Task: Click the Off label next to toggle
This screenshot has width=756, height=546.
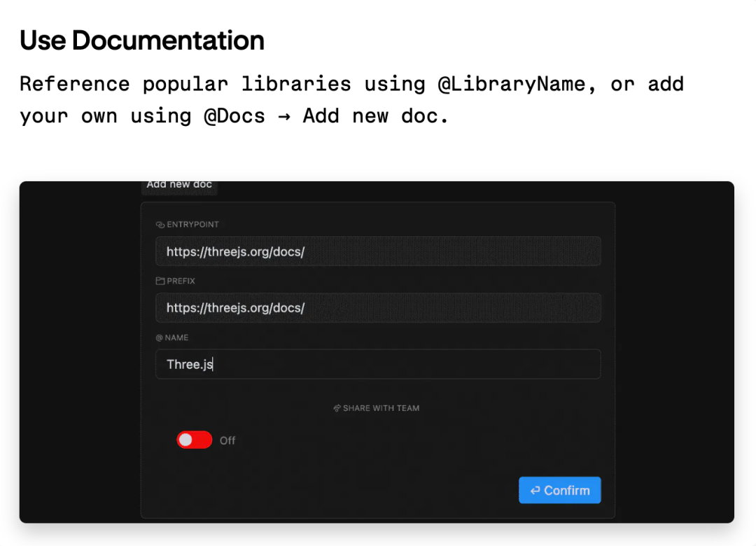Action: (x=227, y=440)
